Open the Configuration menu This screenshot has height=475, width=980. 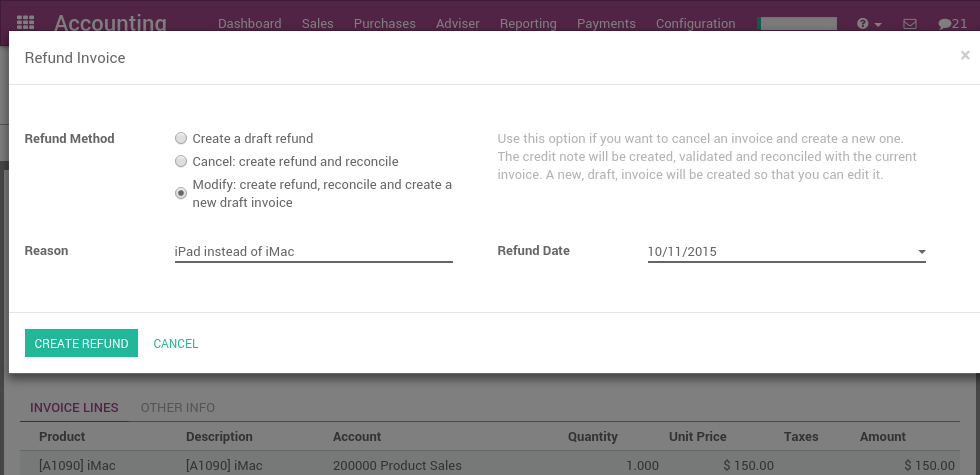(x=695, y=23)
